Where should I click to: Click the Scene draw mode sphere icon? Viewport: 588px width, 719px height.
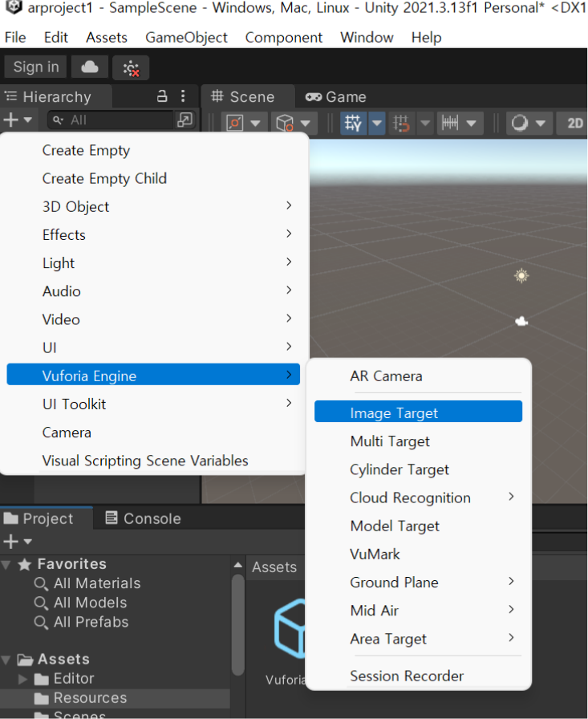point(520,123)
